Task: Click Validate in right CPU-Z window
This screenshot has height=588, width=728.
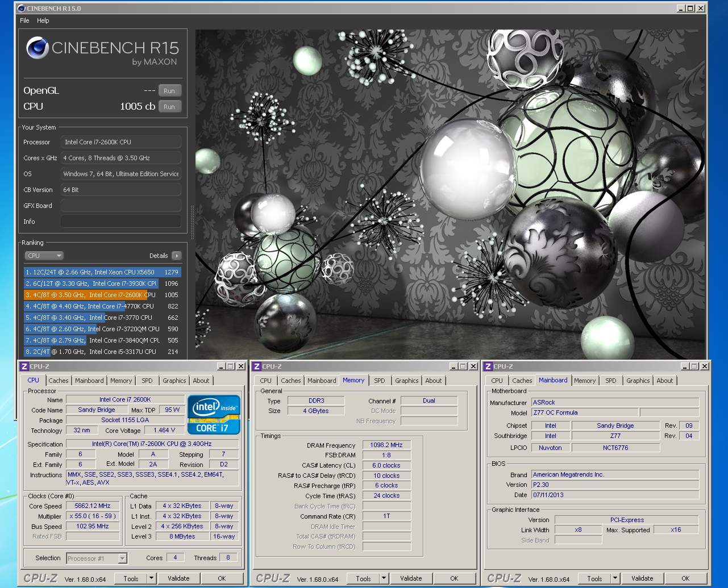Action: pyautogui.click(x=642, y=579)
